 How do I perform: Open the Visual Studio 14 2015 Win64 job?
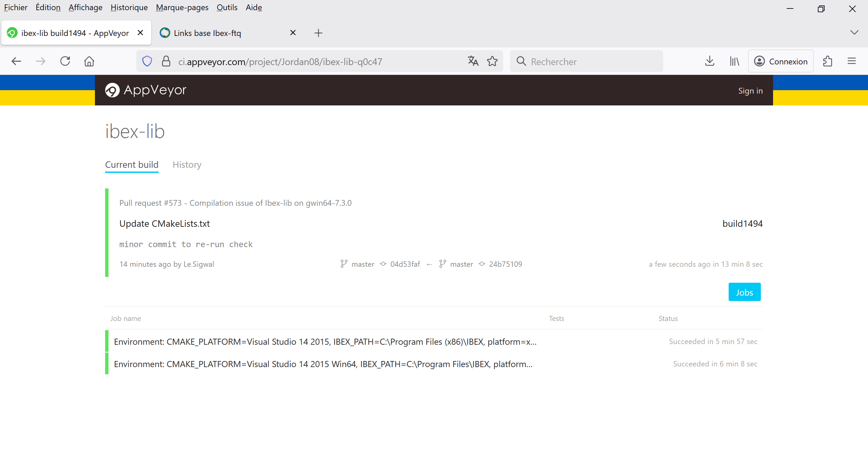click(x=323, y=364)
